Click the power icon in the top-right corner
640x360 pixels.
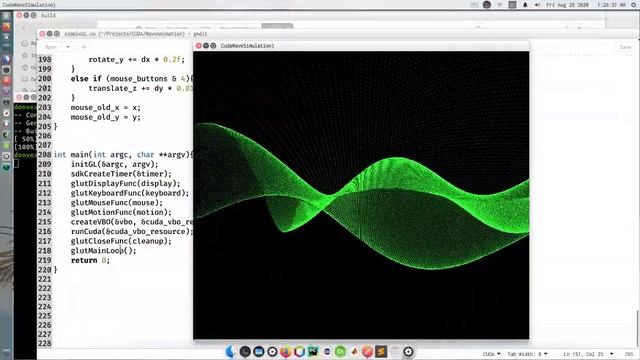[634, 5]
